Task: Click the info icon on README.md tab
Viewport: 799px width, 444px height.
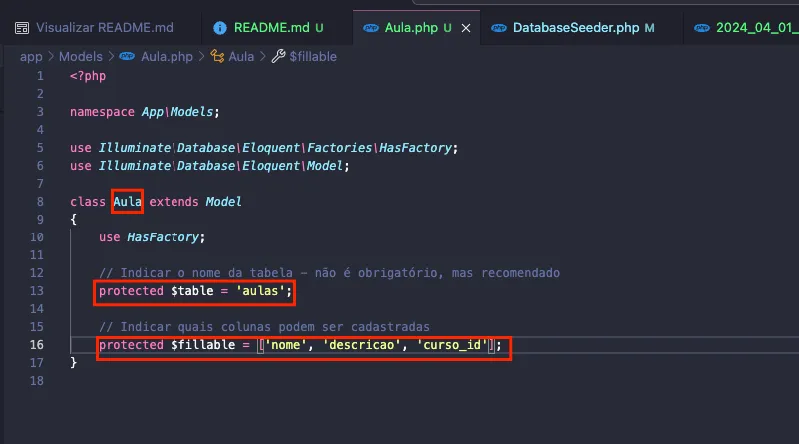Action: (220, 28)
